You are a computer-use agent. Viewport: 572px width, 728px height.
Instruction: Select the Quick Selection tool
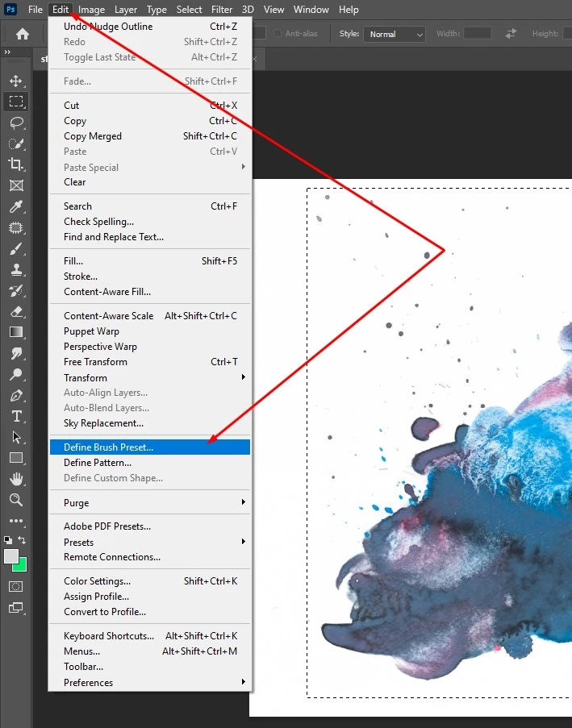coord(16,144)
